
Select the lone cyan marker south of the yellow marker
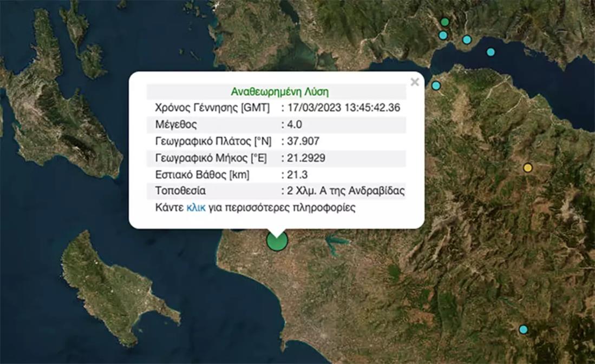point(524,329)
